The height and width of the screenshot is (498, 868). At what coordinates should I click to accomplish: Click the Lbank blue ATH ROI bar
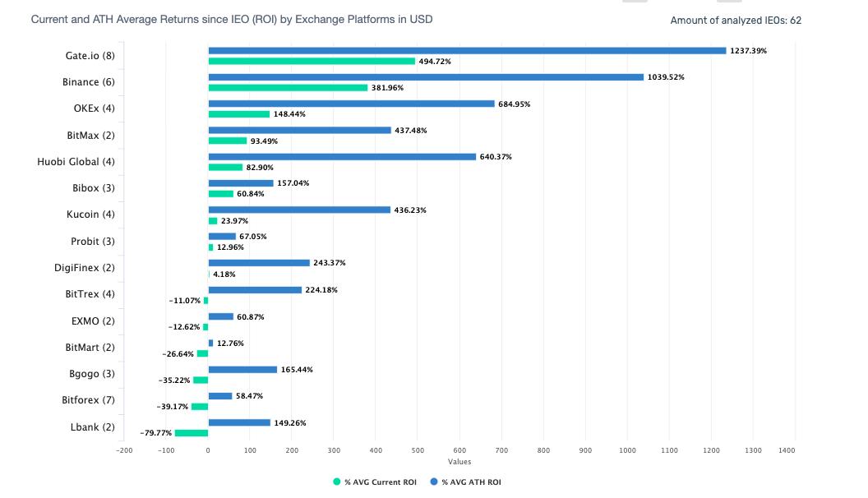(240, 423)
